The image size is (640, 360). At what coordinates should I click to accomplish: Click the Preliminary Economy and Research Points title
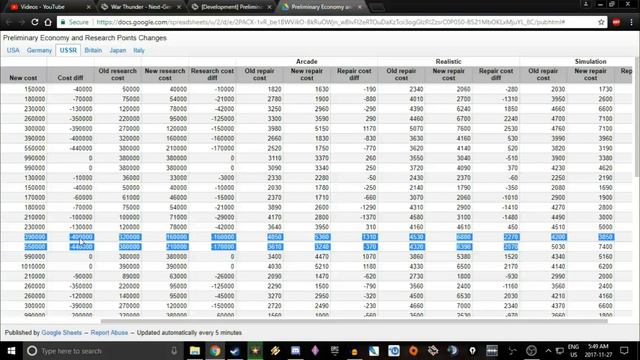[85, 38]
